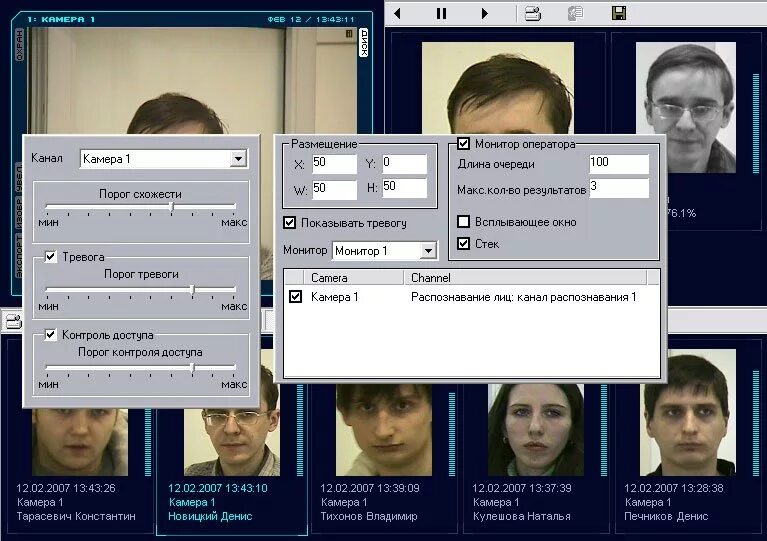The width and height of the screenshot is (767, 541).
Task: Select Печников Денис face thumbnail
Action: pyautogui.click(x=688, y=412)
